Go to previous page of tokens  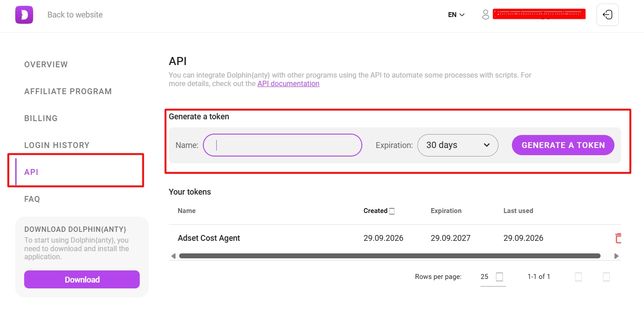578,277
